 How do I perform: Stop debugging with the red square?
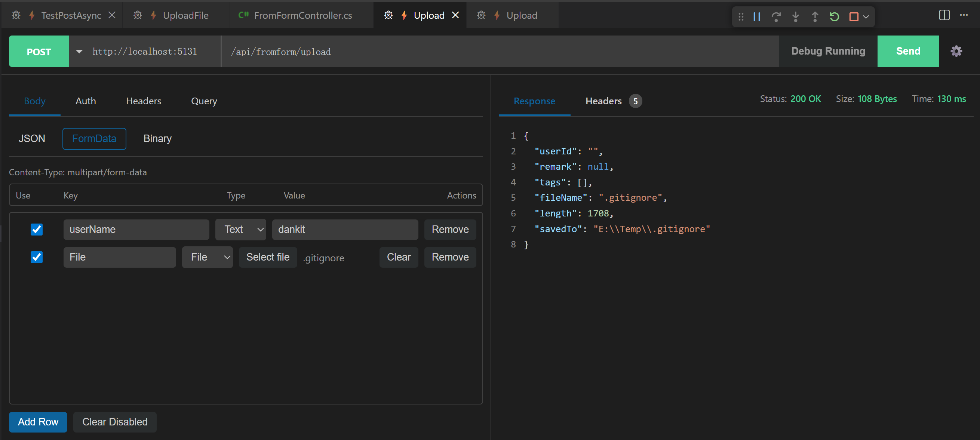853,17
